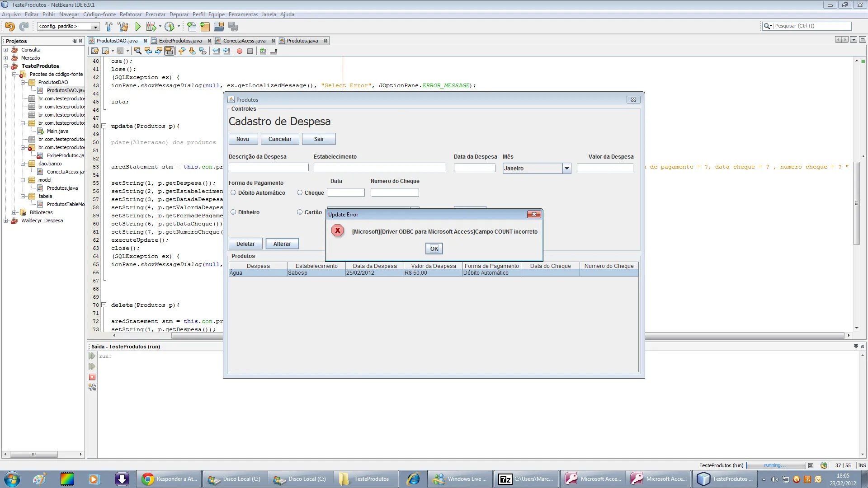Viewport: 868px width, 488px height.
Task: Click the Debug Project icon
Action: [x=151, y=26]
